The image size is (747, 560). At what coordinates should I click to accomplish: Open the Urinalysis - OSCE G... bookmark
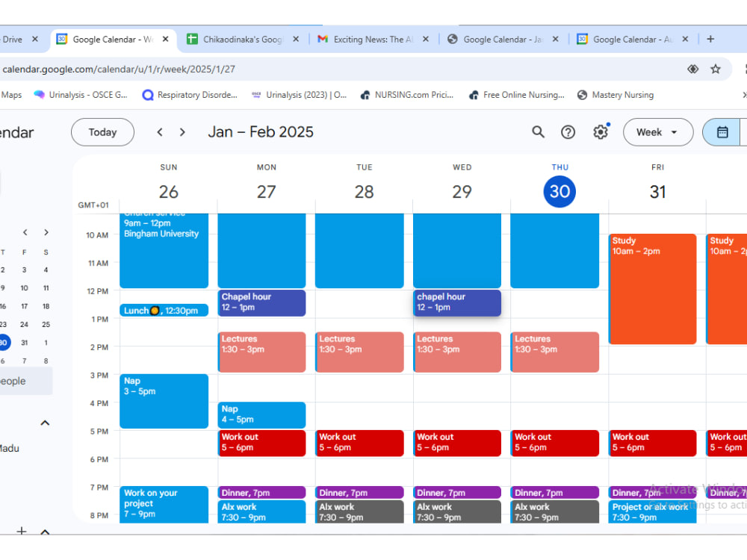(81, 95)
